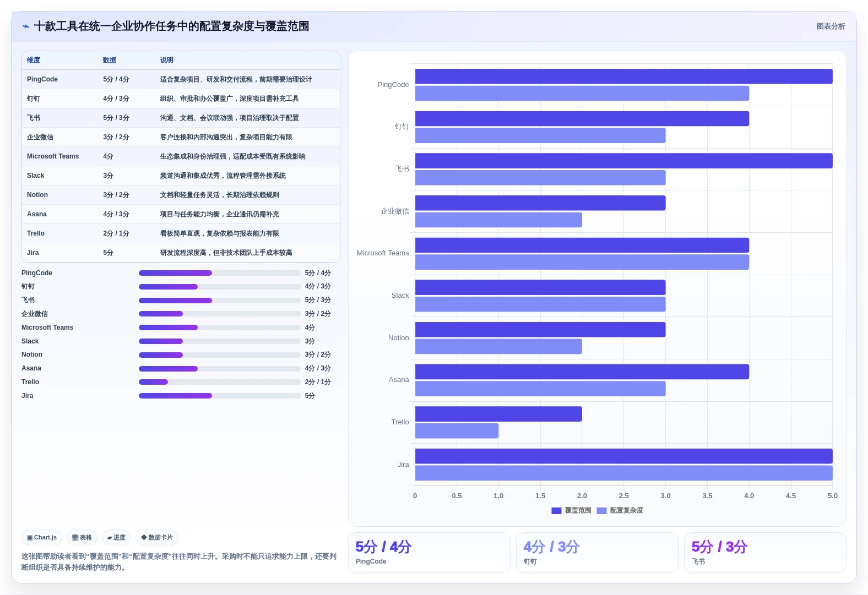Toggle 覆盖范围 legend swatch in chart
Image resolution: width=868 pixels, height=595 pixels.
tap(556, 511)
